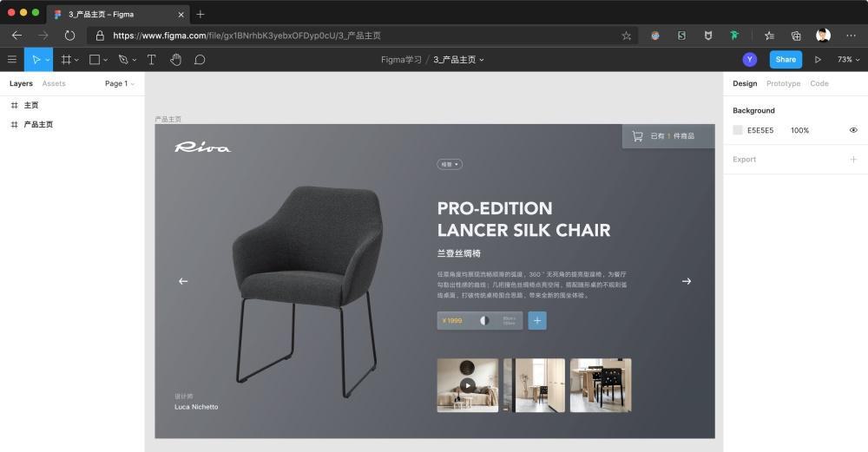Open the 3_产品主页 file name dropdown

click(x=458, y=59)
